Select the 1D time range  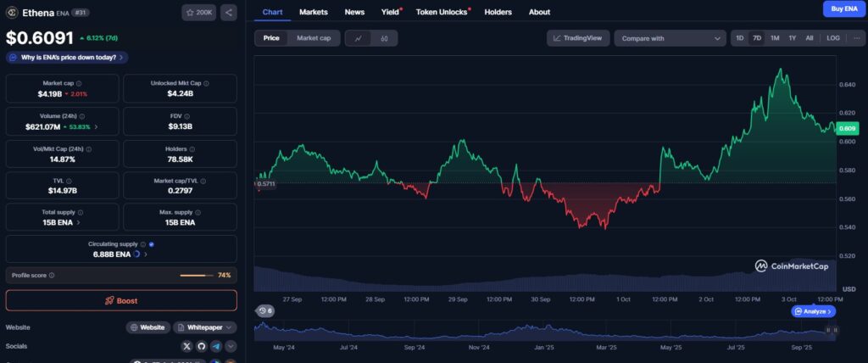tap(739, 38)
